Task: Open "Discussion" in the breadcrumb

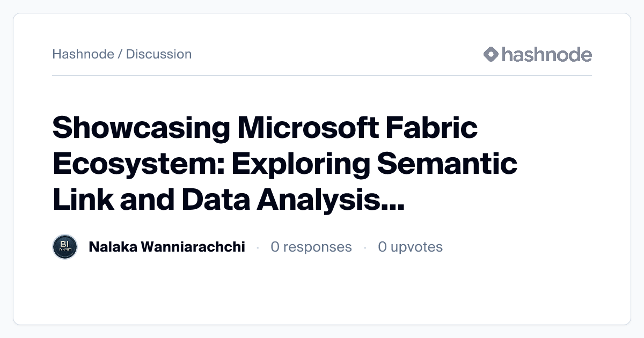Action: [159, 54]
